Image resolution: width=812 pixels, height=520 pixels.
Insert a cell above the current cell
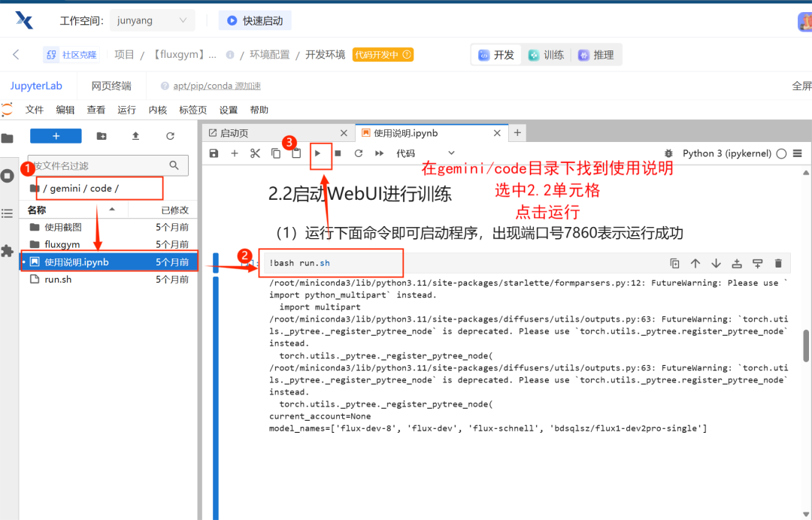click(737, 263)
